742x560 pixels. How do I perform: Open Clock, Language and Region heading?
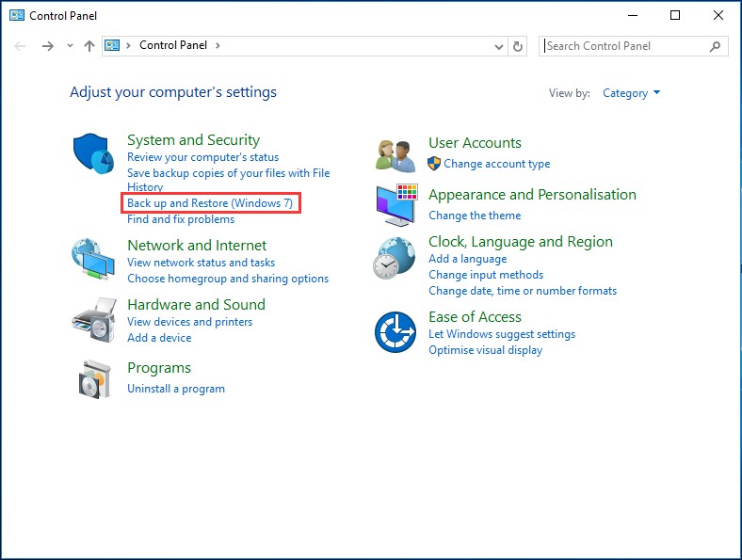tap(520, 242)
